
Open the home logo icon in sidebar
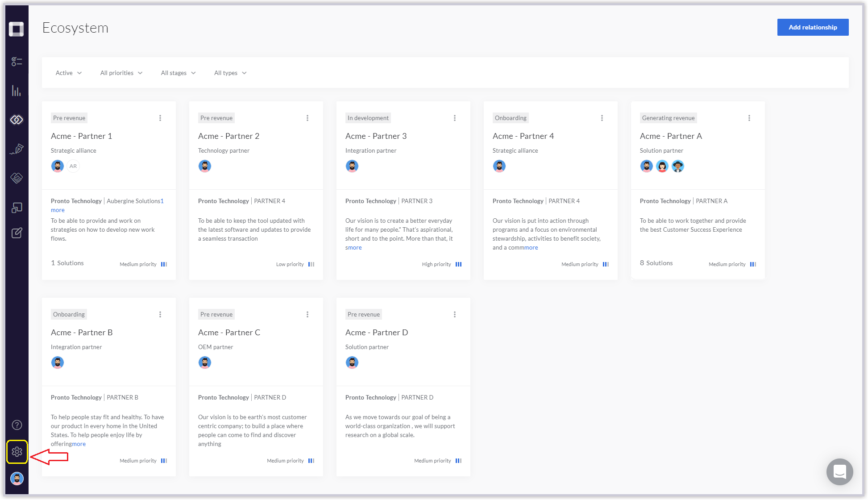pyautogui.click(x=17, y=29)
